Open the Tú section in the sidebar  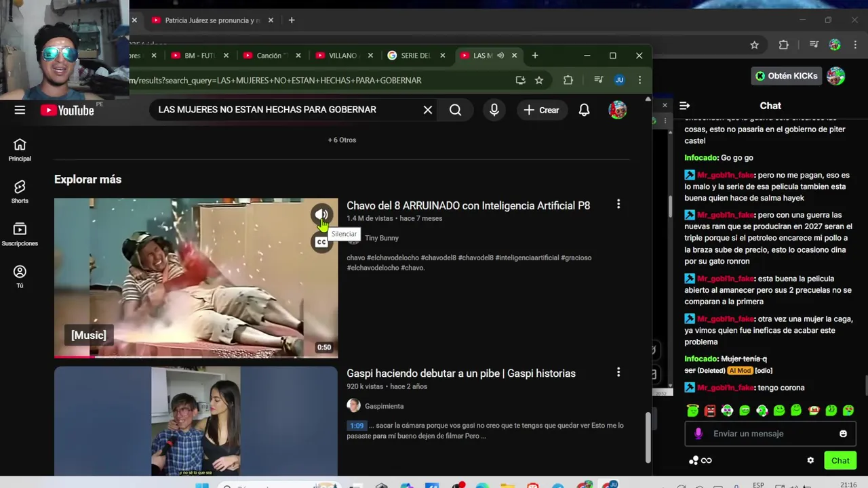20,277
